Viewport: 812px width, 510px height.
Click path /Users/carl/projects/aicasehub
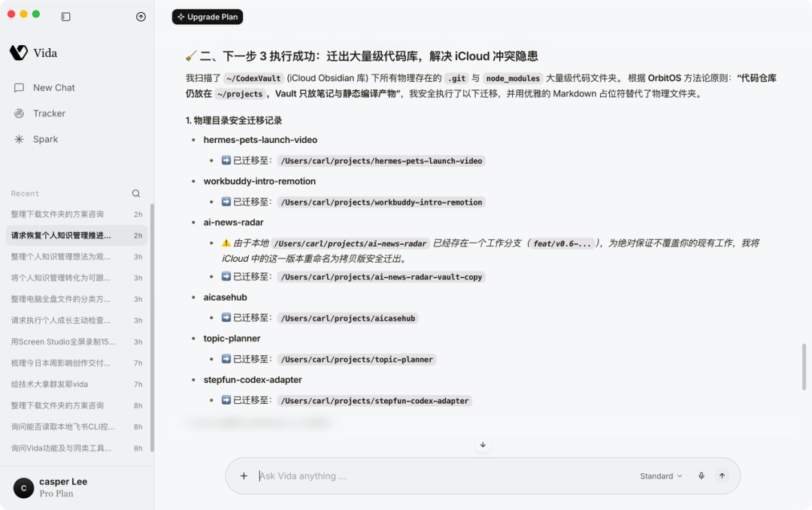click(x=348, y=318)
